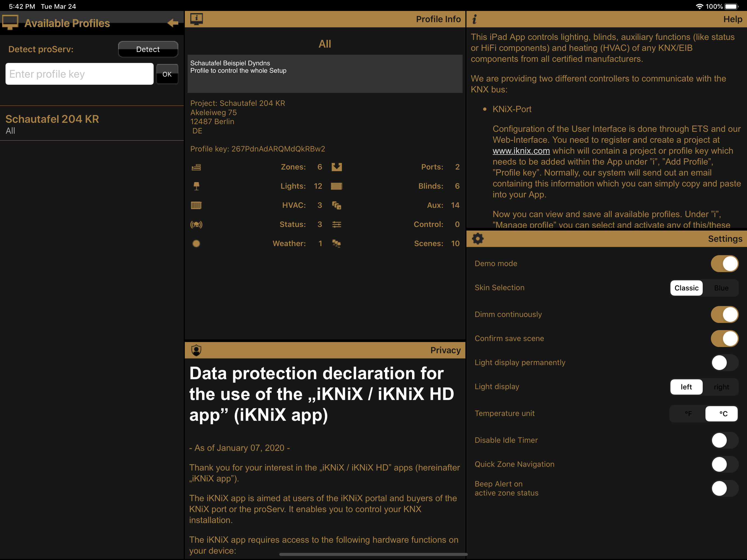This screenshot has height=560, width=747.
Task: Click the Privacy shield icon
Action: pos(196,350)
